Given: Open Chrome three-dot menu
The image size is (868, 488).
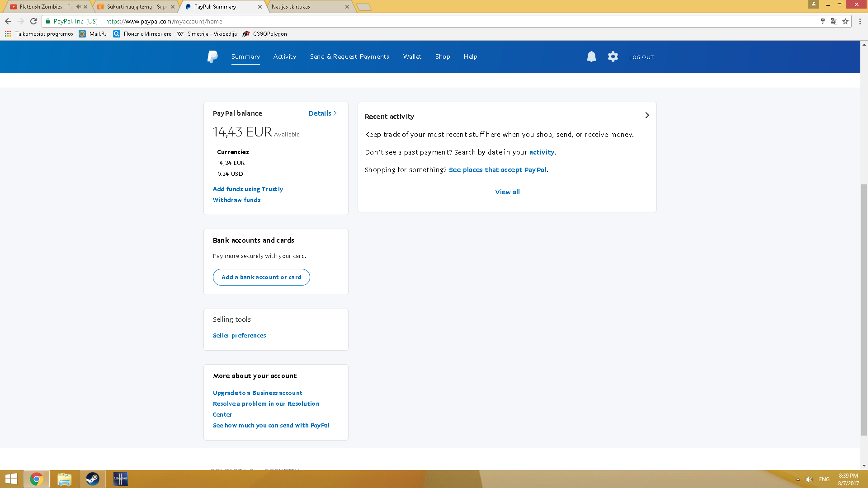Looking at the screenshot, I should pos(860,21).
